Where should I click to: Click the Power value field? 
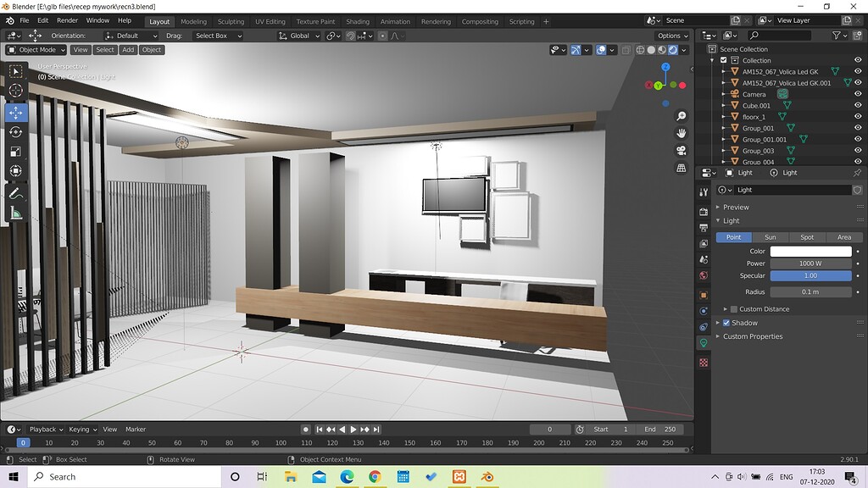[811, 263]
